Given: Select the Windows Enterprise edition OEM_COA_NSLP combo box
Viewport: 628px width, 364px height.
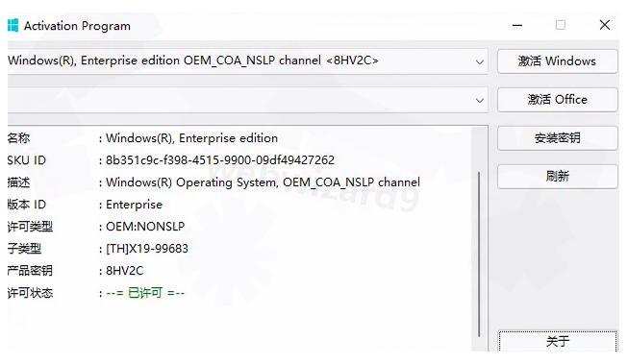Looking at the screenshot, I should coord(247,61).
